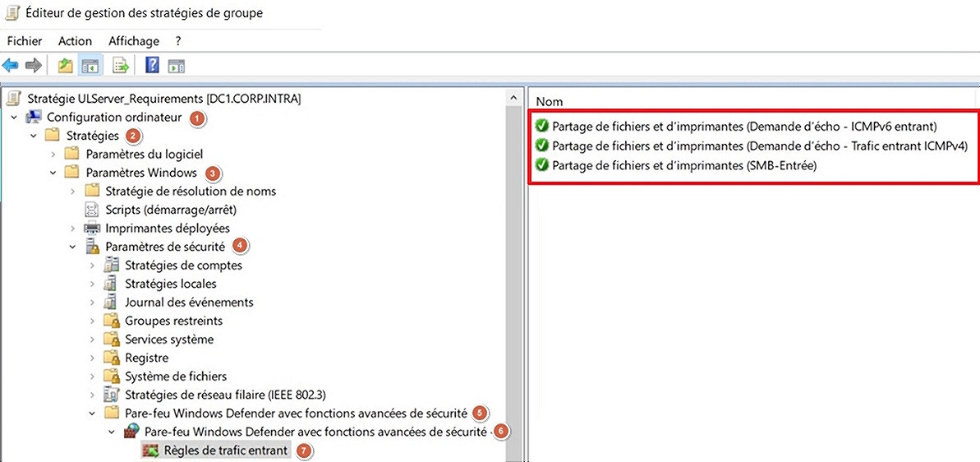Click the Imprimantes déployées printer icon

click(x=93, y=229)
